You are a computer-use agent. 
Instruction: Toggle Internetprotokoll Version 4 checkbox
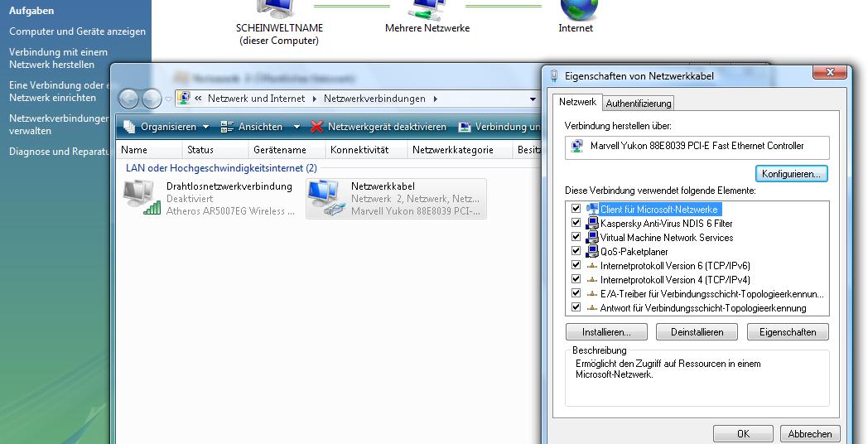(x=576, y=279)
